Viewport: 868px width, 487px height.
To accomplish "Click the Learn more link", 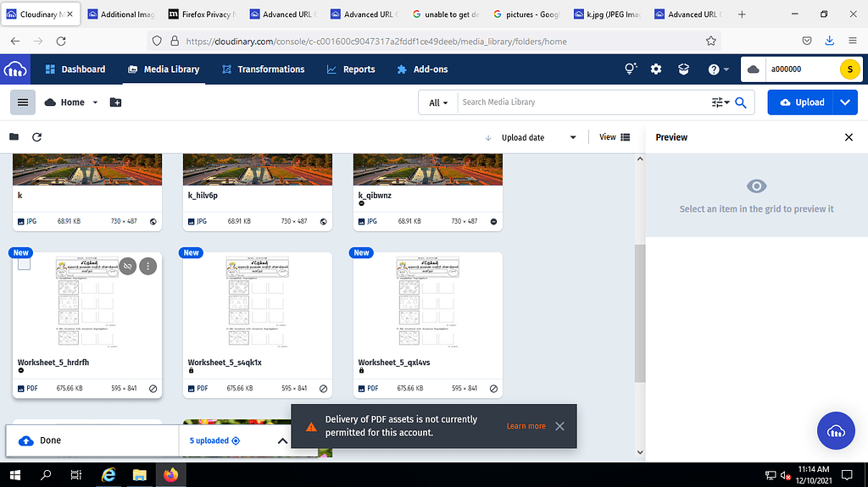I will (x=526, y=426).
